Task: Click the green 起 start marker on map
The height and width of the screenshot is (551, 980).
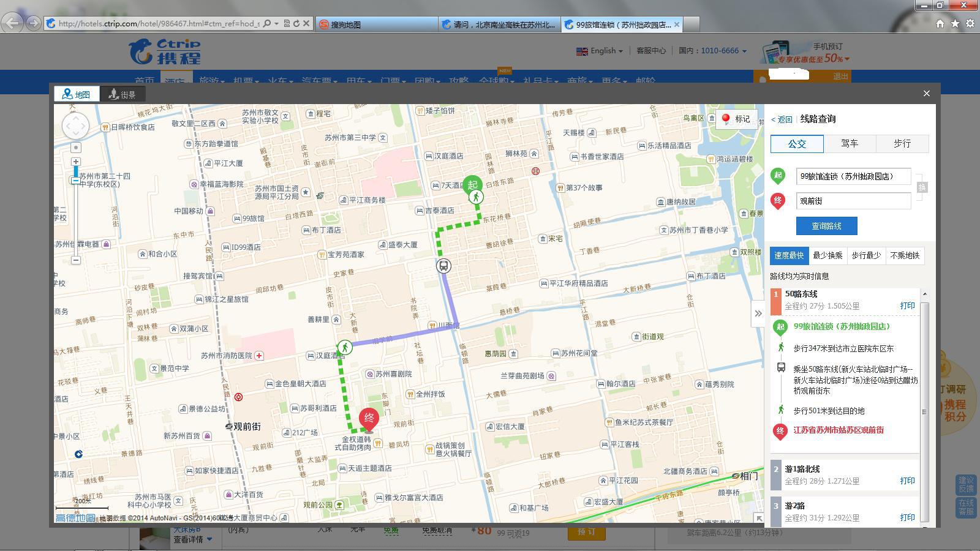Action: tap(472, 184)
